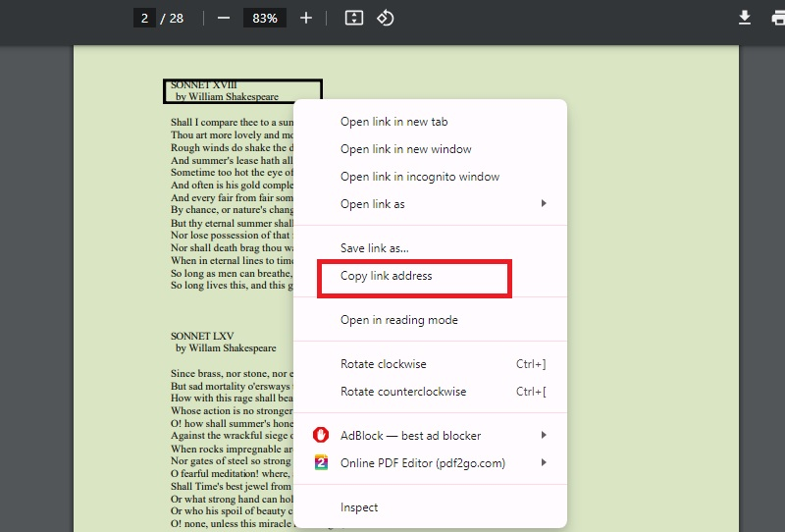Screen dimensions: 785x532
Task: Choose Inspect from the context menu
Action: [x=430, y=506]
